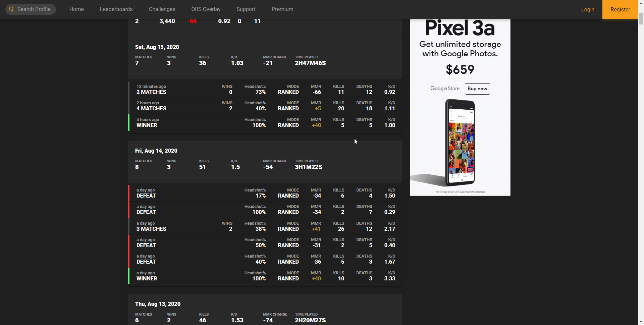This screenshot has width=644, height=325.
Task: Open the Leaderboards page
Action: pos(116,9)
